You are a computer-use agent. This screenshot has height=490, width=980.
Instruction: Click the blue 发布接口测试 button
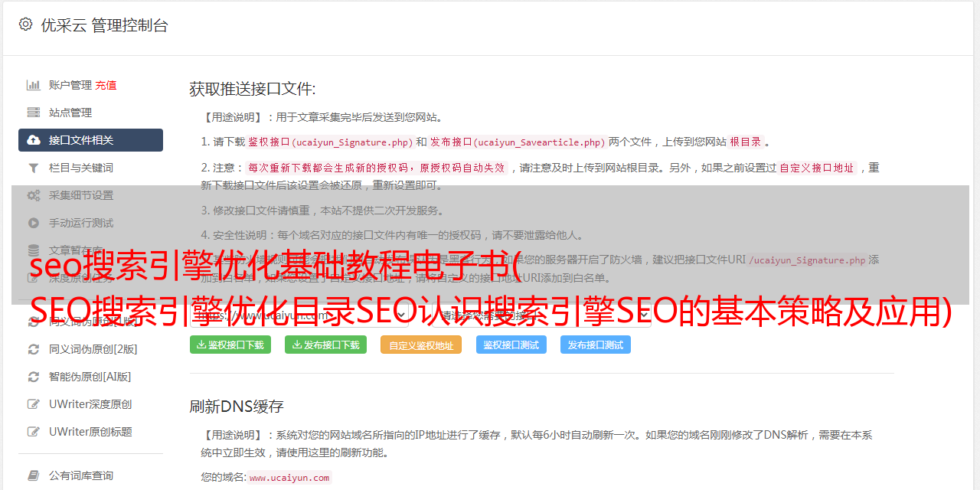596,345
